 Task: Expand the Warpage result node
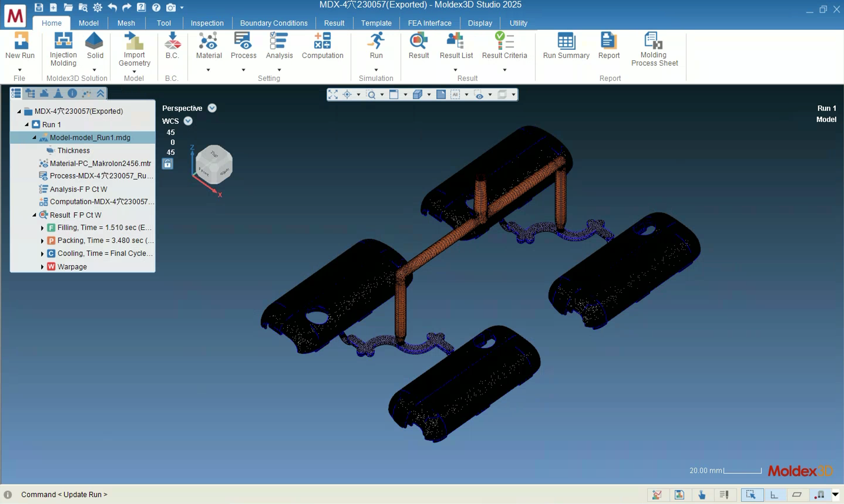[x=42, y=267]
